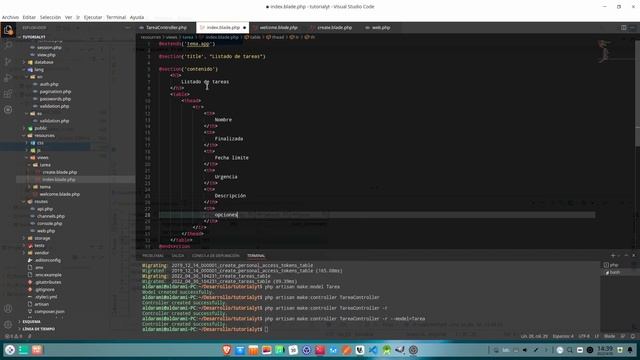Click the Visual Studio Code taskbar icon
This screenshot has height=360, width=640.
click(x=373, y=350)
